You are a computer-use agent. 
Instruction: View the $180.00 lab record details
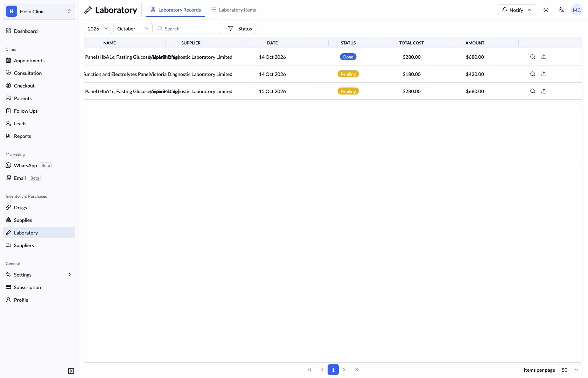[x=533, y=74]
